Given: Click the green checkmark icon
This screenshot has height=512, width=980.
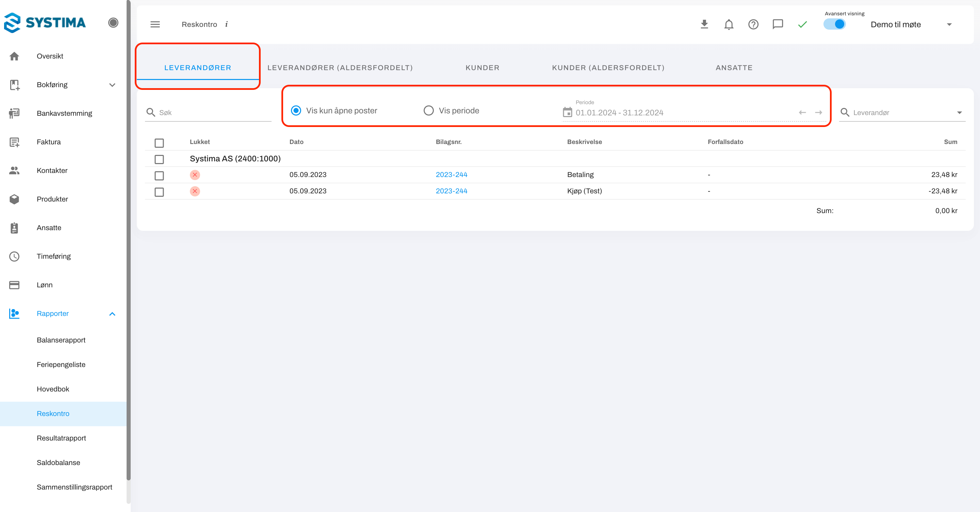Looking at the screenshot, I should coord(802,25).
